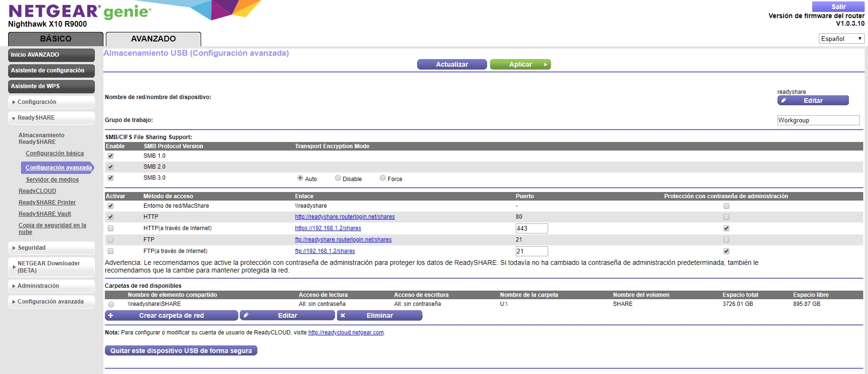
Task: Expand the Seguridad sidebar section
Action: click(x=51, y=248)
